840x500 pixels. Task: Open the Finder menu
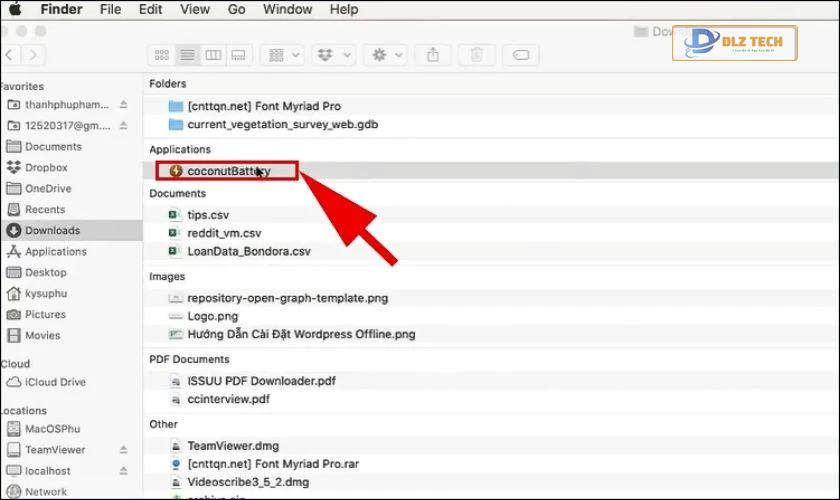(62, 9)
